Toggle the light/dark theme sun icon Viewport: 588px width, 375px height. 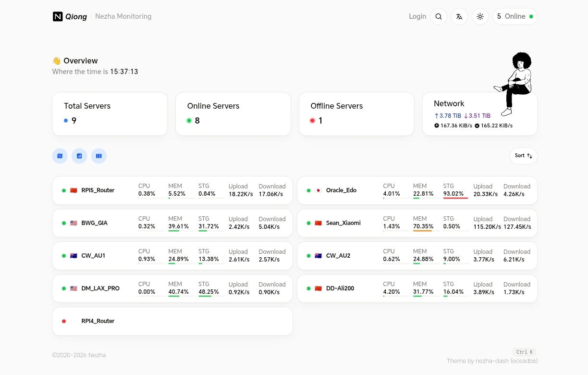(480, 16)
